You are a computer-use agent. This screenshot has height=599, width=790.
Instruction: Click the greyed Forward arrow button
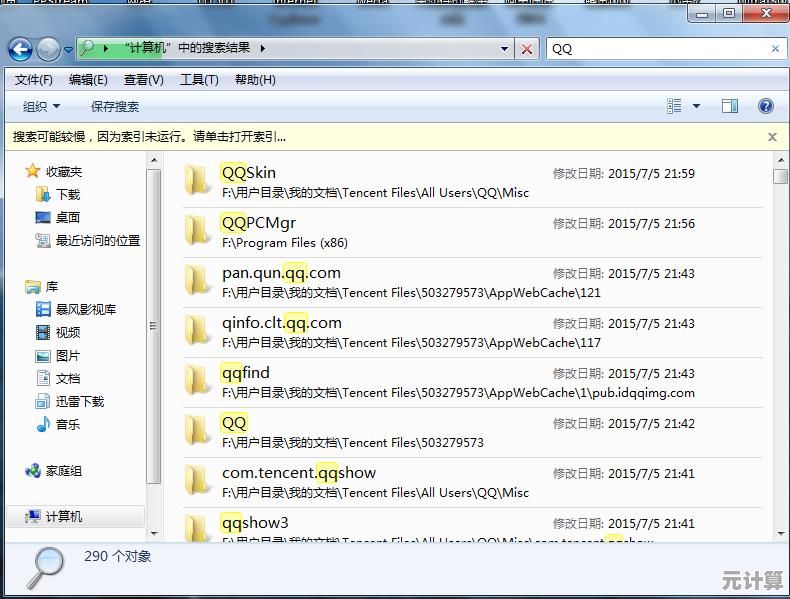48,49
